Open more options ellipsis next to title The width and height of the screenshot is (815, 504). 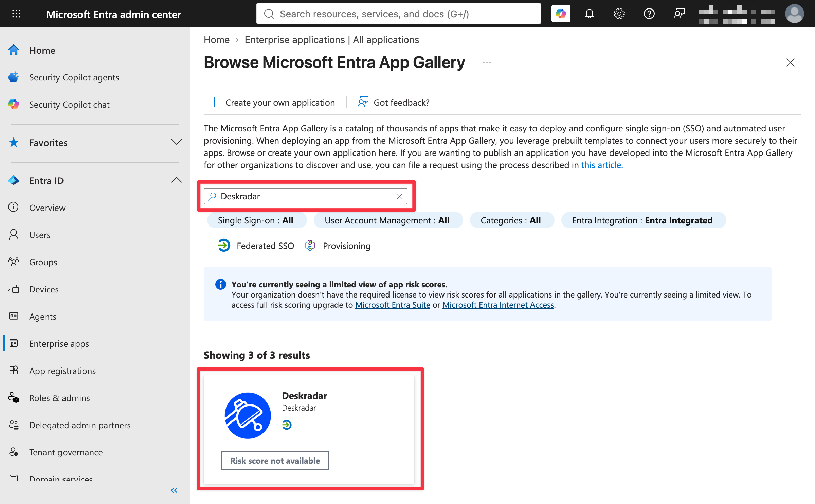click(x=487, y=62)
